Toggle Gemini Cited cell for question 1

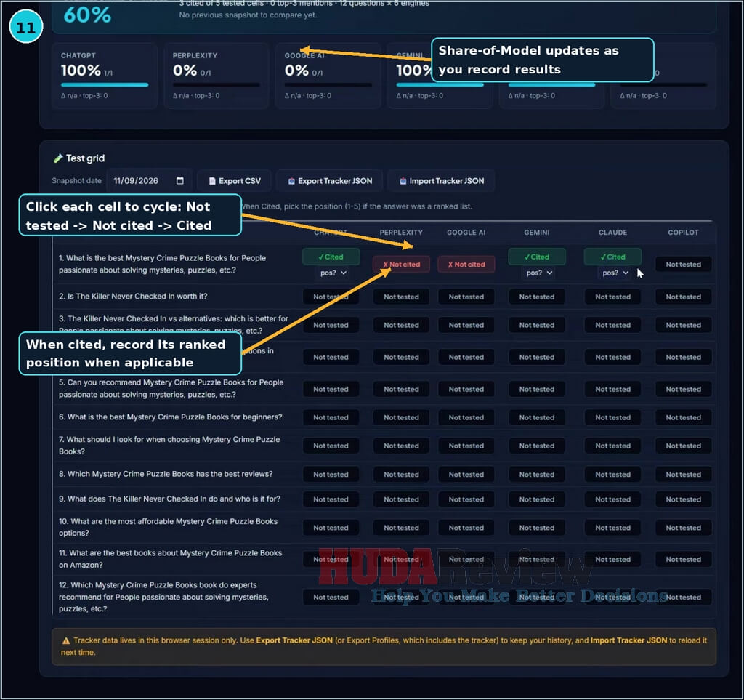tap(537, 257)
